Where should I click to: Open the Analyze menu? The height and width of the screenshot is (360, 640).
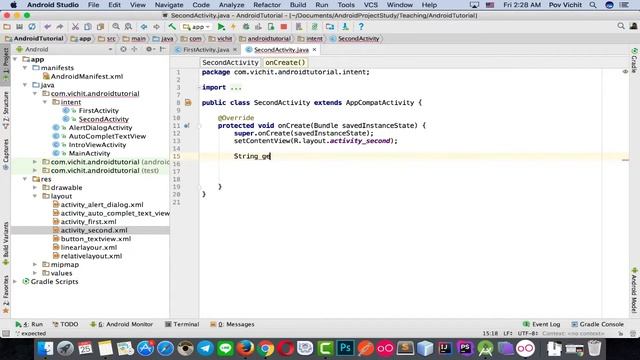pyautogui.click(x=231, y=5)
